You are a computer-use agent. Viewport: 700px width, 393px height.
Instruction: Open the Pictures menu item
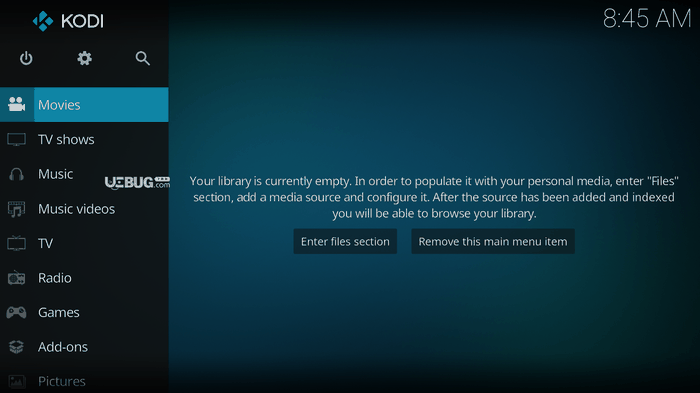click(x=84, y=381)
